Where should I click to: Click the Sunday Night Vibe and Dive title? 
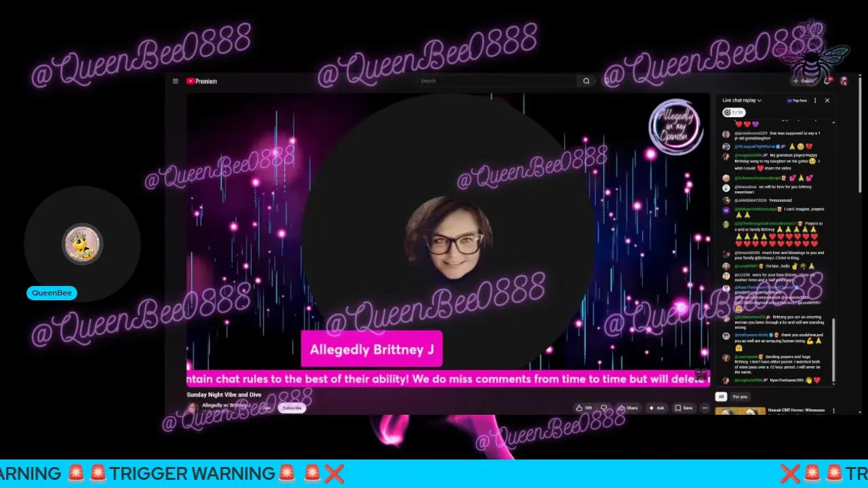point(224,394)
